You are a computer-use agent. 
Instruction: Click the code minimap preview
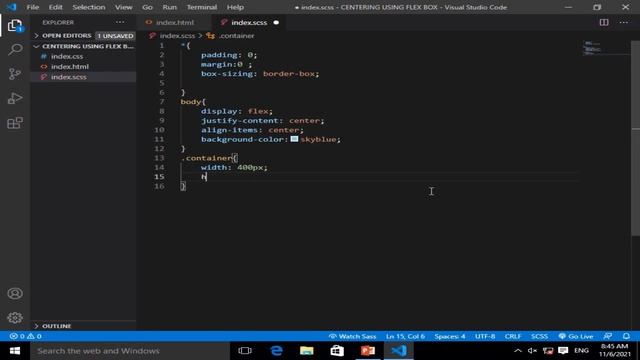(x=593, y=48)
